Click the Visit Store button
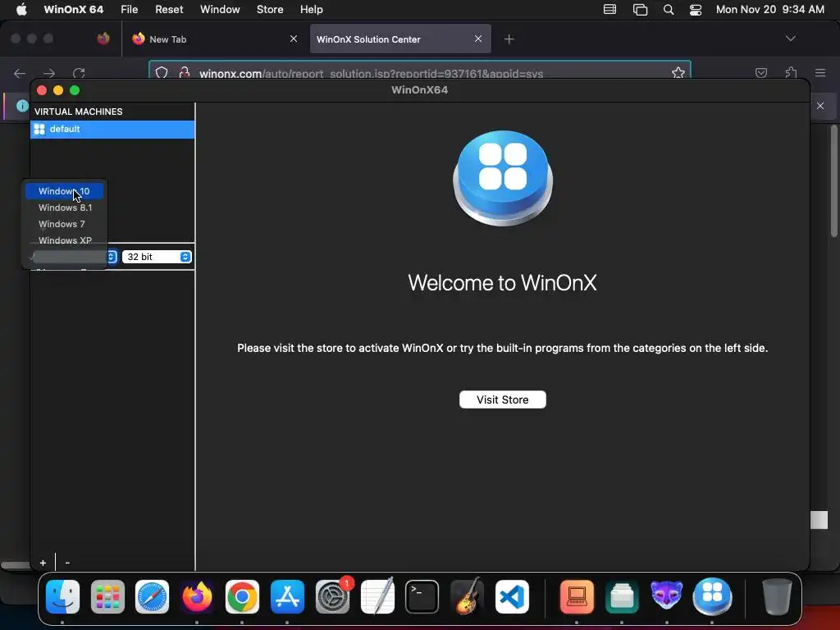Image resolution: width=840 pixels, height=630 pixels. pos(503,399)
